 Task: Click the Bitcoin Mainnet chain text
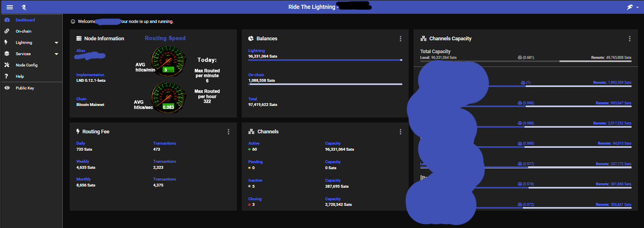point(90,105)
